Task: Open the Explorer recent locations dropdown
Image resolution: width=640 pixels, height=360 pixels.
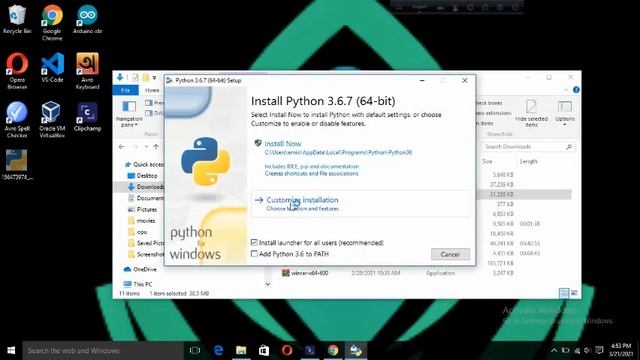Action: tap(146, 147)
